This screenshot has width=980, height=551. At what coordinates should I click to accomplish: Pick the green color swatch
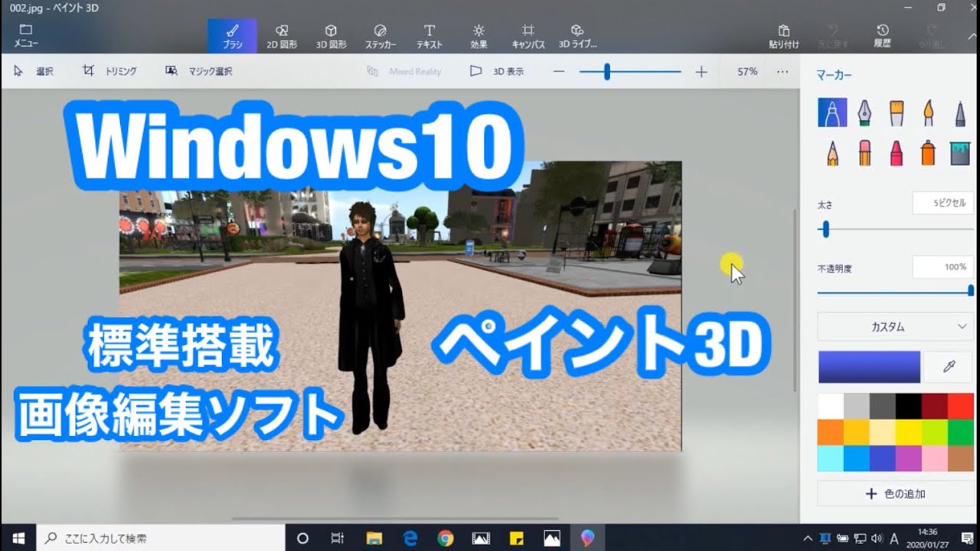click(961, 432)
